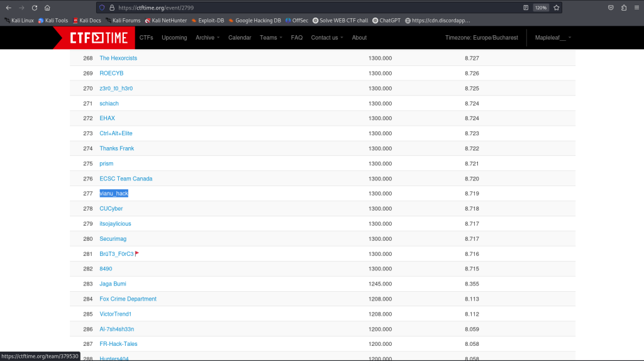Open the extensions puzzle icon

point(623,8)
